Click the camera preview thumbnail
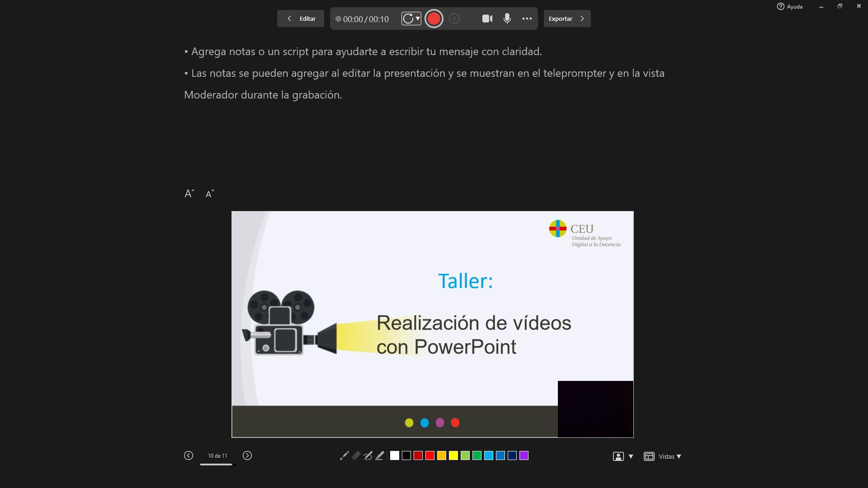 click(x=595, y=409)
